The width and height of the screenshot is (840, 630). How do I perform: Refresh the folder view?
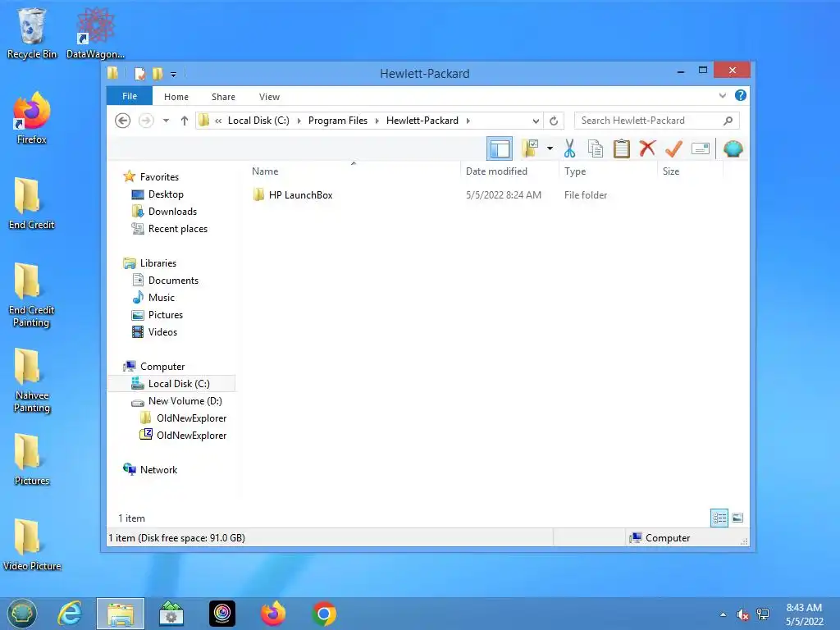point(554,121)
